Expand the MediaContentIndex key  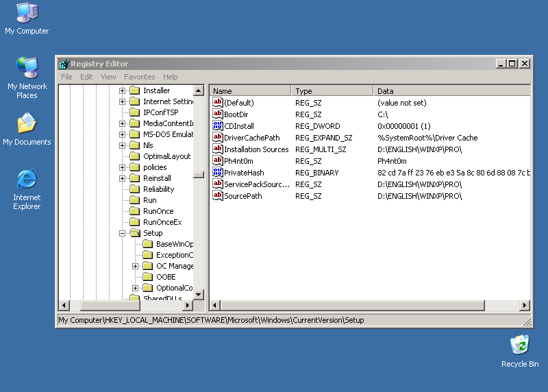122,123
